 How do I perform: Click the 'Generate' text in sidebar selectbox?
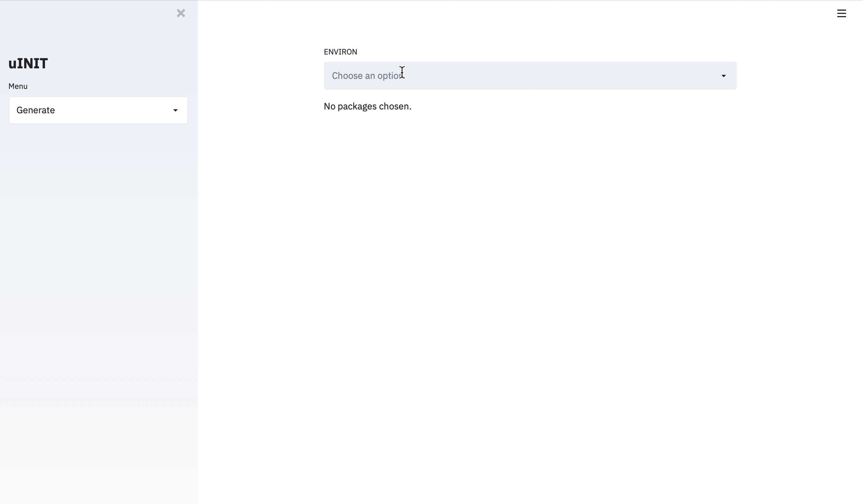[x=36, y=110]
